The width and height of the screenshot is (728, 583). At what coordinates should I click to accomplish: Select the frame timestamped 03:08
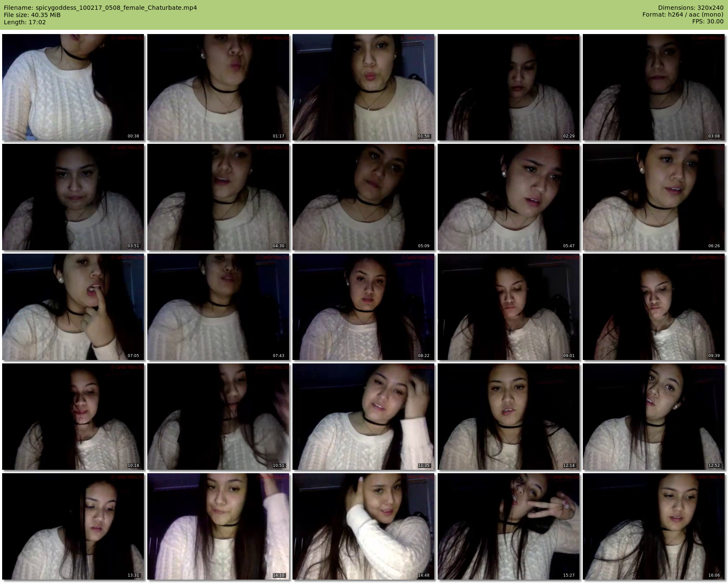click(x=654, y=87)
